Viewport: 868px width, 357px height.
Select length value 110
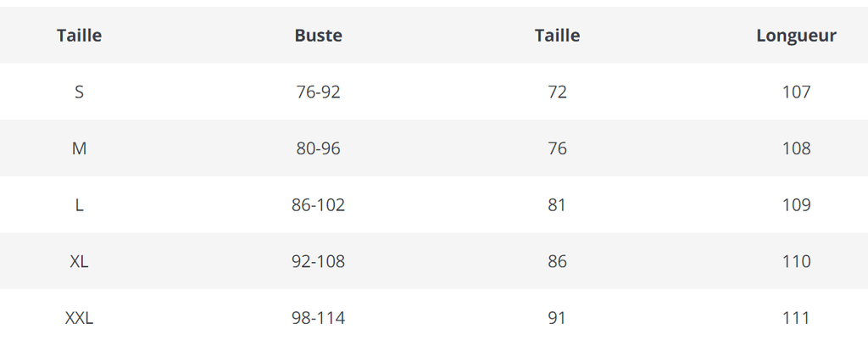797,261
